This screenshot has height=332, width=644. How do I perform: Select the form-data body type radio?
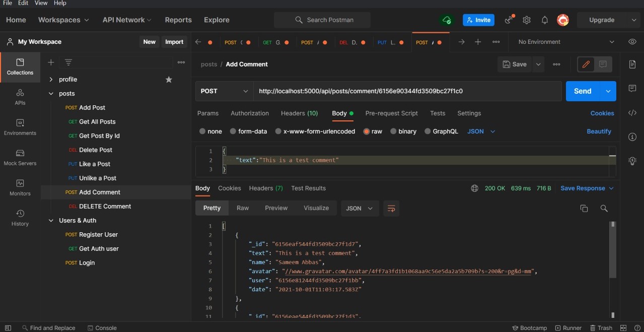pyautogui.click(x=233, y=131)
